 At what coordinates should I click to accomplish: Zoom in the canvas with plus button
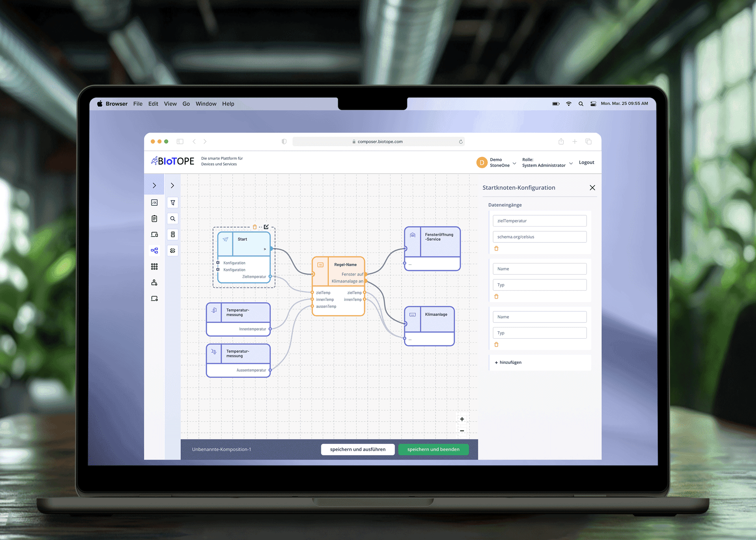click(x=462, y=419)
